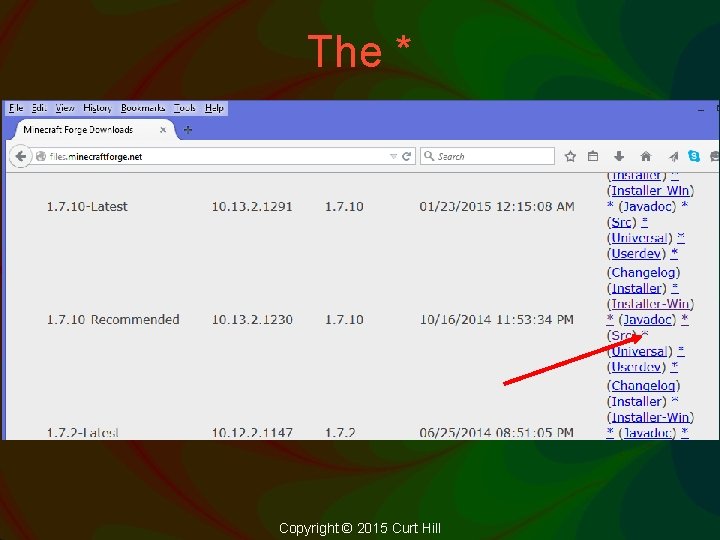
Task: Open Installer link for 1.7.2-Latest
Action: point(636,401)
